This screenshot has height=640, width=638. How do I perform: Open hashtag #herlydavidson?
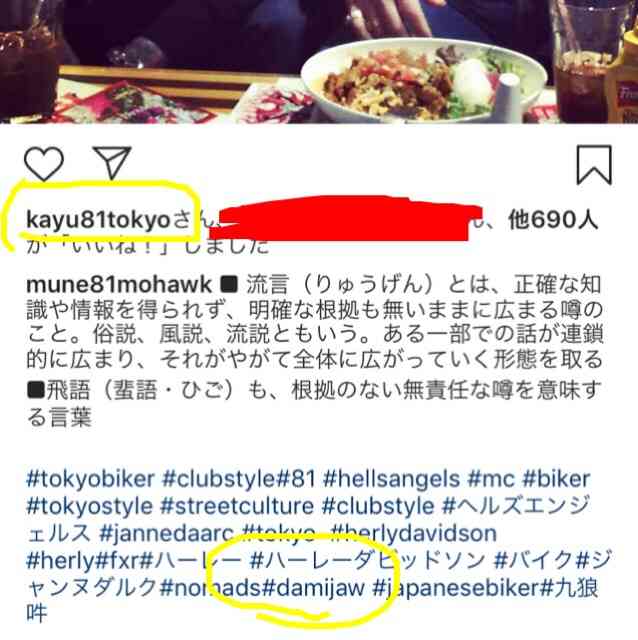tap(413, 533)
